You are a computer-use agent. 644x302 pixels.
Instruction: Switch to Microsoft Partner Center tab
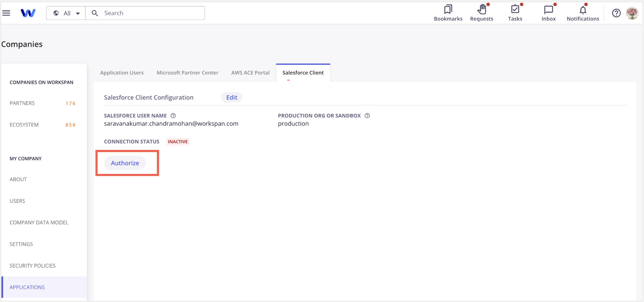(187, 73)
